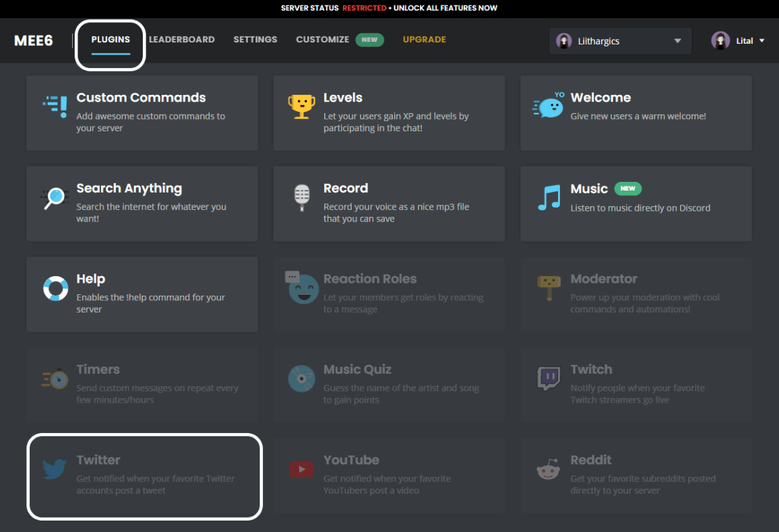Click the Reaction Roles smiley icon

pyautogui.click(x=302, y=288)
